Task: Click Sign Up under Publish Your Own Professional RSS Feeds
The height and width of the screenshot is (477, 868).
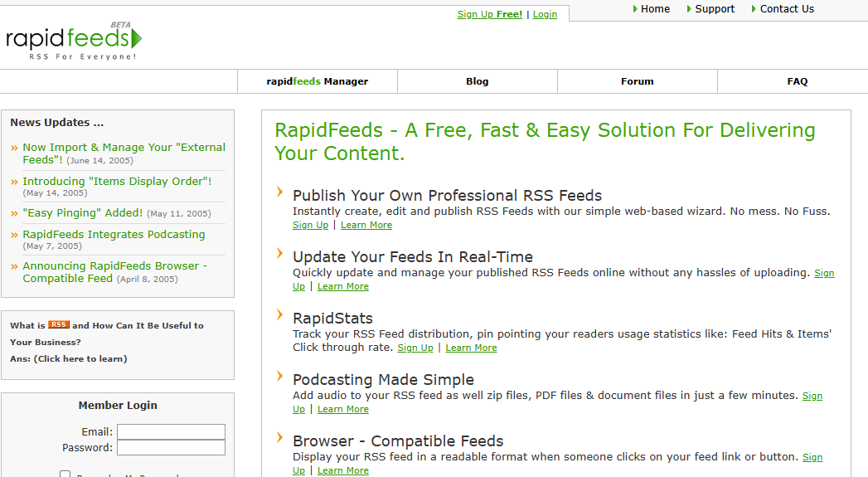Action: click(x=311, y=225)
